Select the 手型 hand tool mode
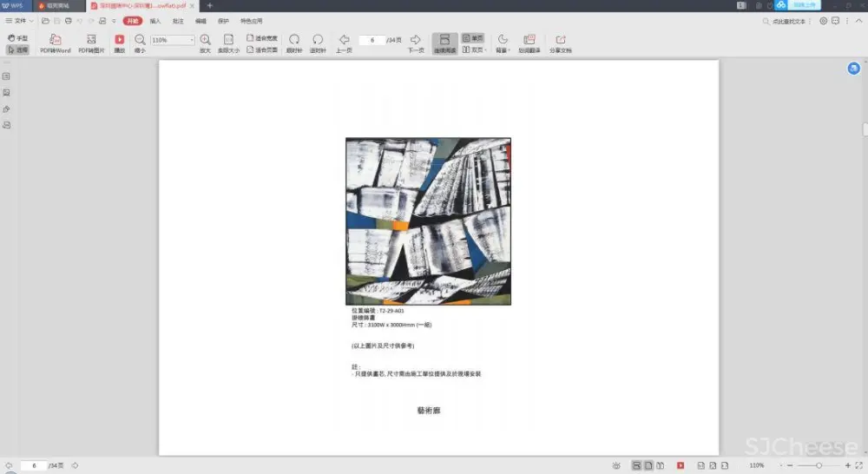868x474 pixels. 17,38
